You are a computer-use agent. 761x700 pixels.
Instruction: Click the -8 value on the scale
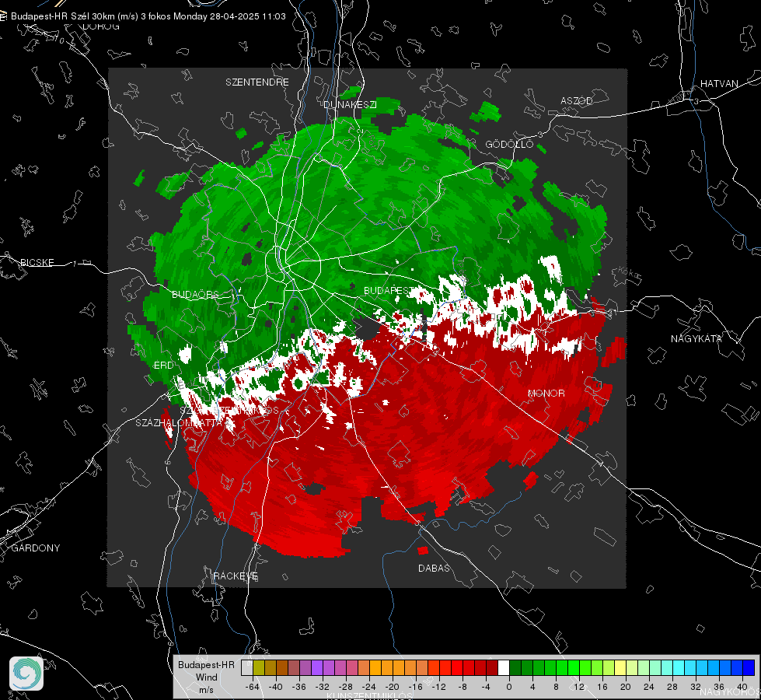(462, 687)
